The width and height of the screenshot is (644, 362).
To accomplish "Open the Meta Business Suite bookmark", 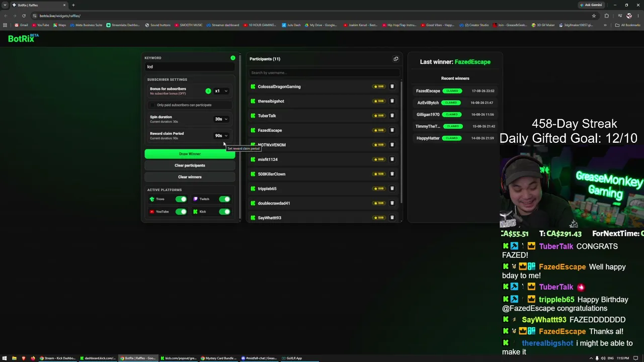I will click(86, 25).
